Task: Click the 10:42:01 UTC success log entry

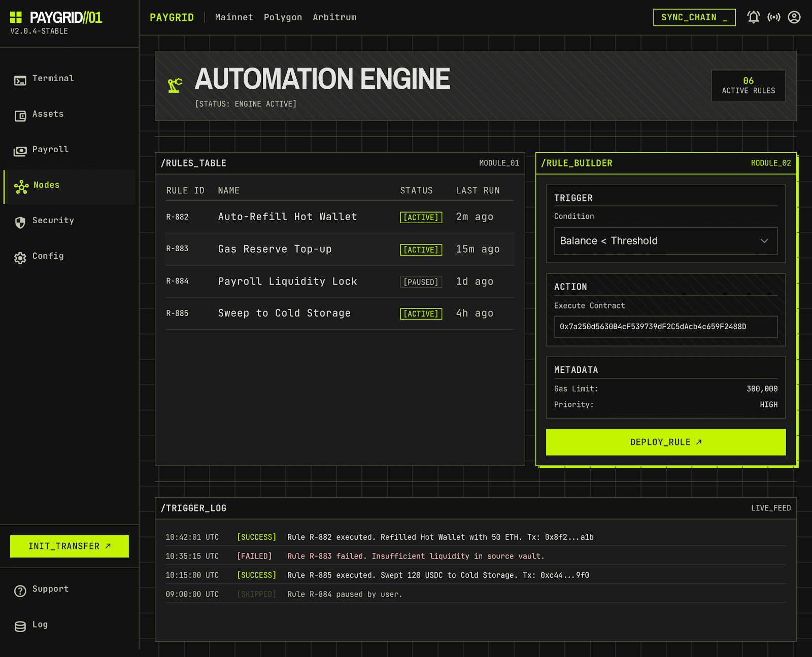Action: tap(476, 537)
